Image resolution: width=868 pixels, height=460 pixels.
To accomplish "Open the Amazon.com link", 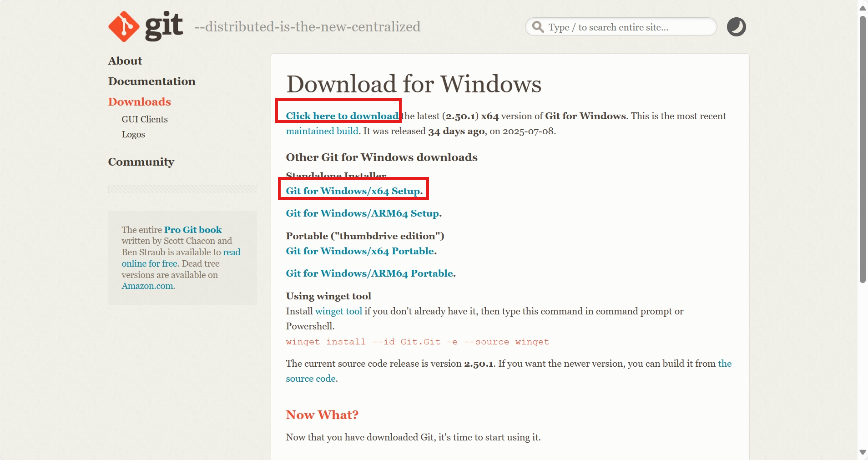I will coord(148,286).
